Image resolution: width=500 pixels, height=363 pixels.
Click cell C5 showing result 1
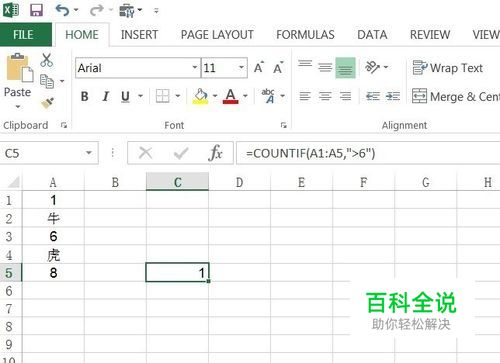click(177, 273)
